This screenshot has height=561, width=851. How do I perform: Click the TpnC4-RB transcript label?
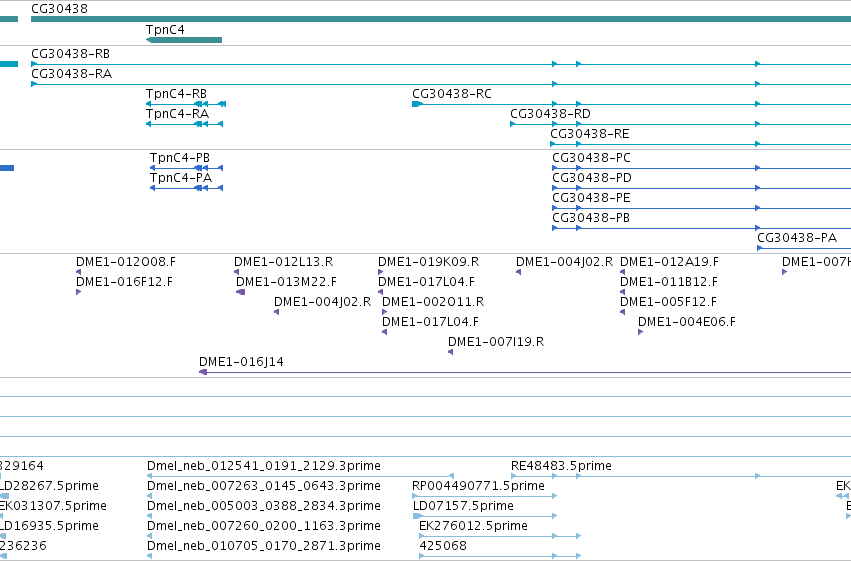point(176,94)
